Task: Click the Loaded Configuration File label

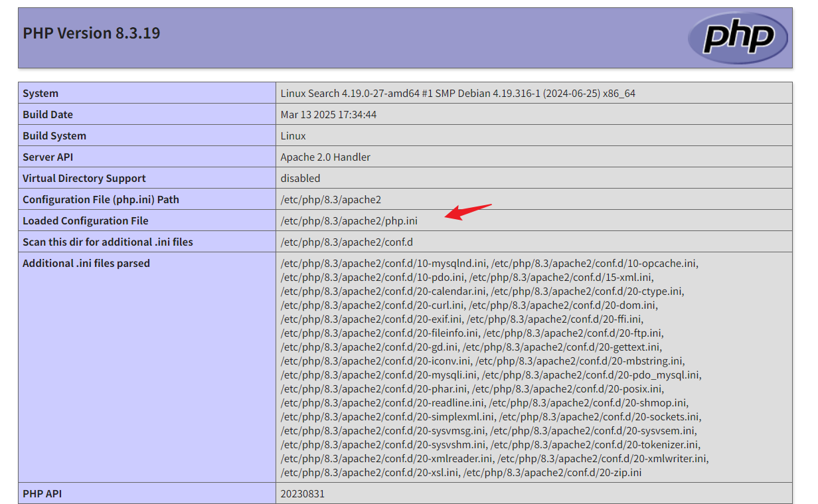Action: point(86,221)
